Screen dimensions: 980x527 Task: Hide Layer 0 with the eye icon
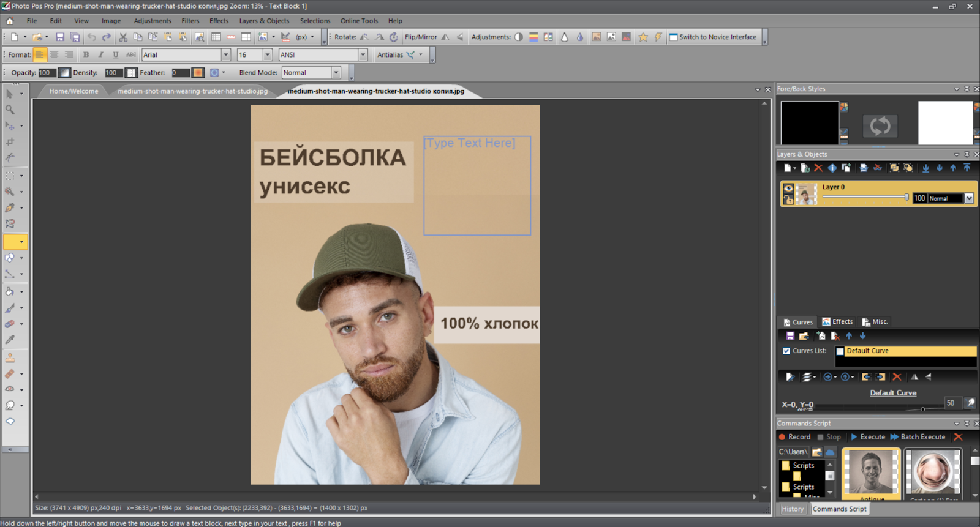click(788, 189)
